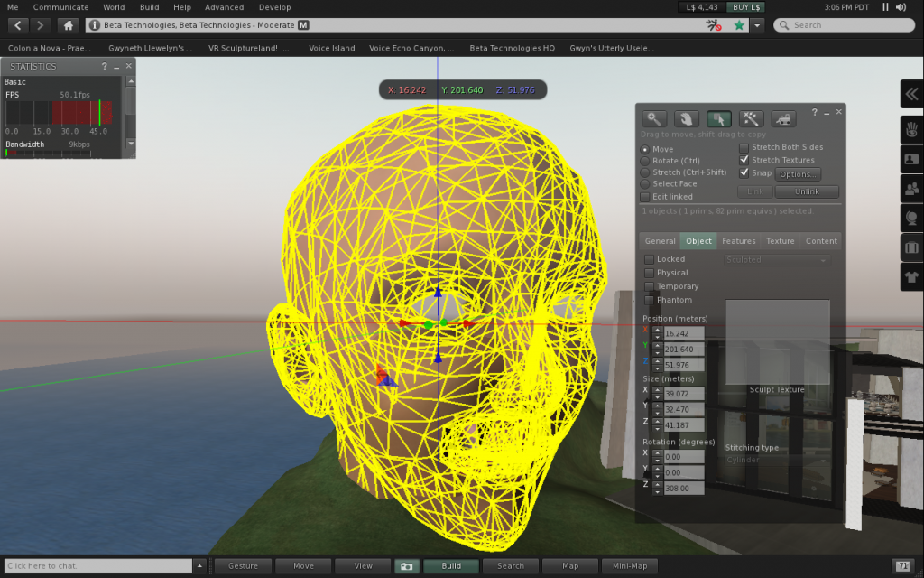Enable Stretch Both Sides checkbox
This screenshot has height=578, width=924.
744,147
